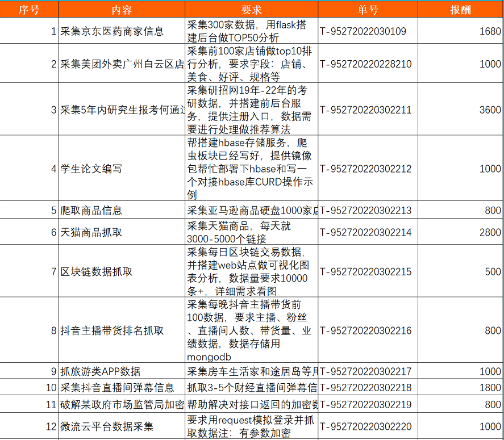Click the 1680 payment cell
The image size is (504, 440).
tap(461, 31)
